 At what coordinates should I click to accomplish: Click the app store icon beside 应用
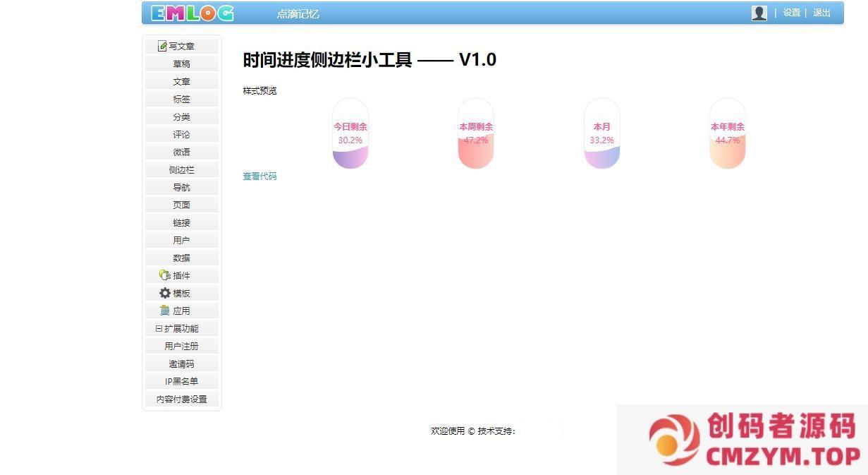[165, 311]
